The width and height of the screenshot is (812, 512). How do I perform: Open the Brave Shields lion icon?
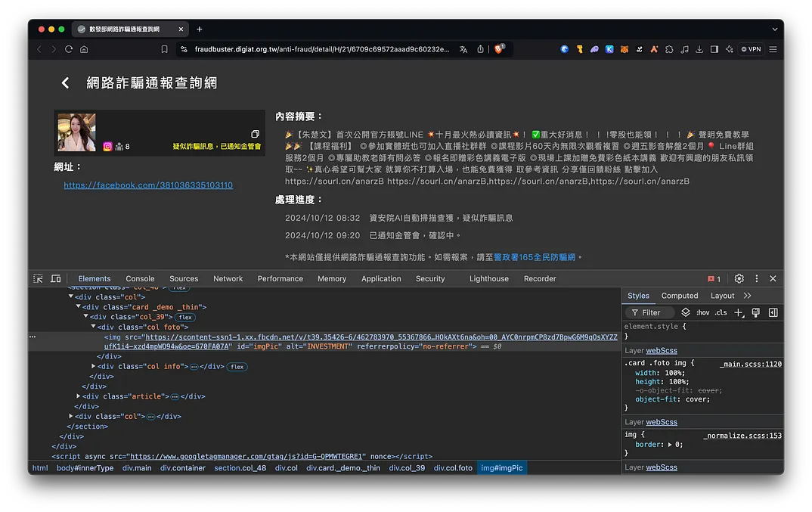coord(499,48)
